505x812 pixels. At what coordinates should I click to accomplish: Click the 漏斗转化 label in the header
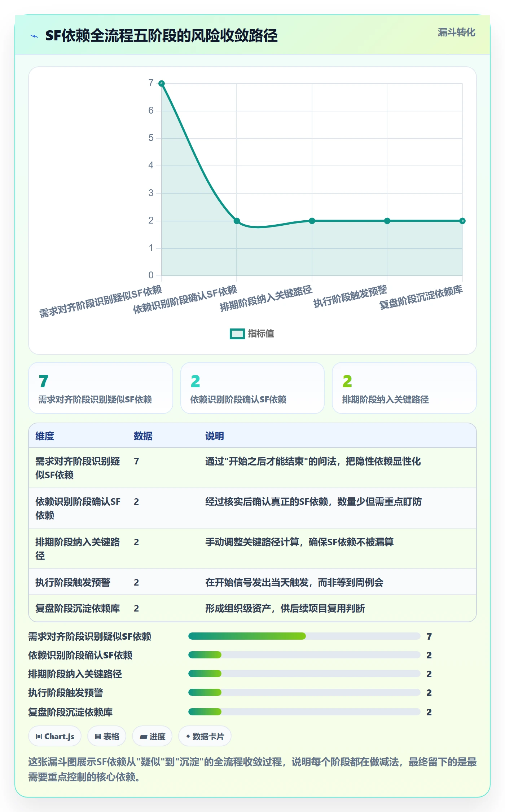tap(456, 32)
